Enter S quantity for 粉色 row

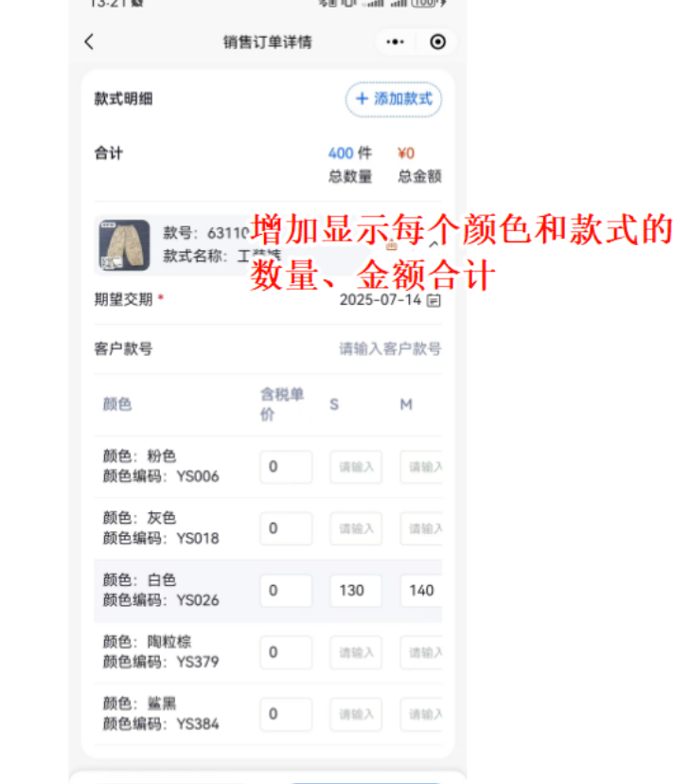[356, 467]
